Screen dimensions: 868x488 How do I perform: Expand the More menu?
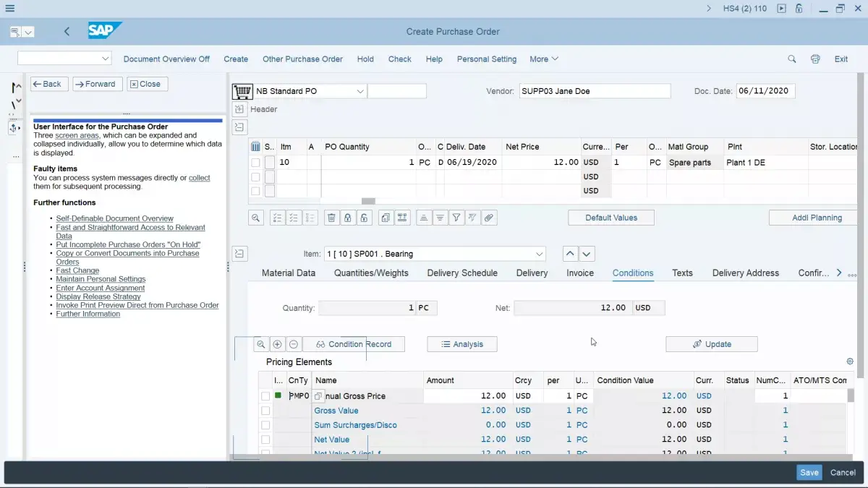544,59
